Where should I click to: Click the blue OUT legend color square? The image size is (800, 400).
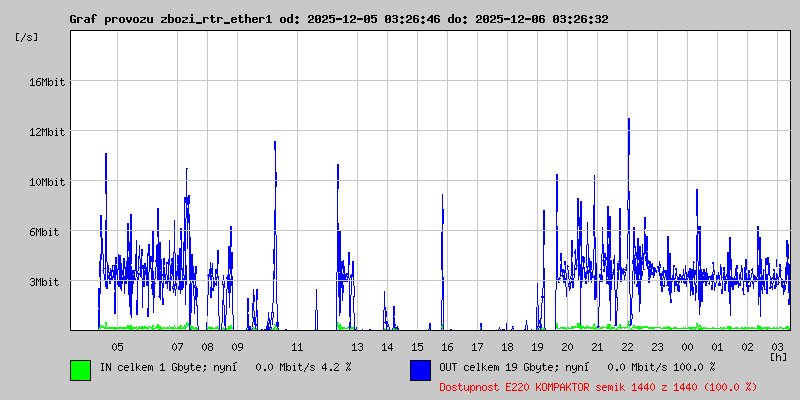point(420,369)
